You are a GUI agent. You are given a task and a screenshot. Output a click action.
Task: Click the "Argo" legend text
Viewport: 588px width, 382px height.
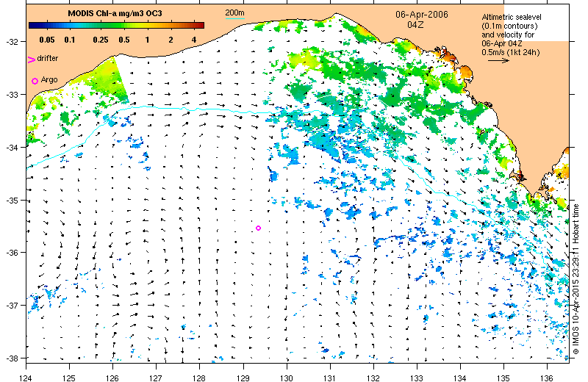click(49, 80)
